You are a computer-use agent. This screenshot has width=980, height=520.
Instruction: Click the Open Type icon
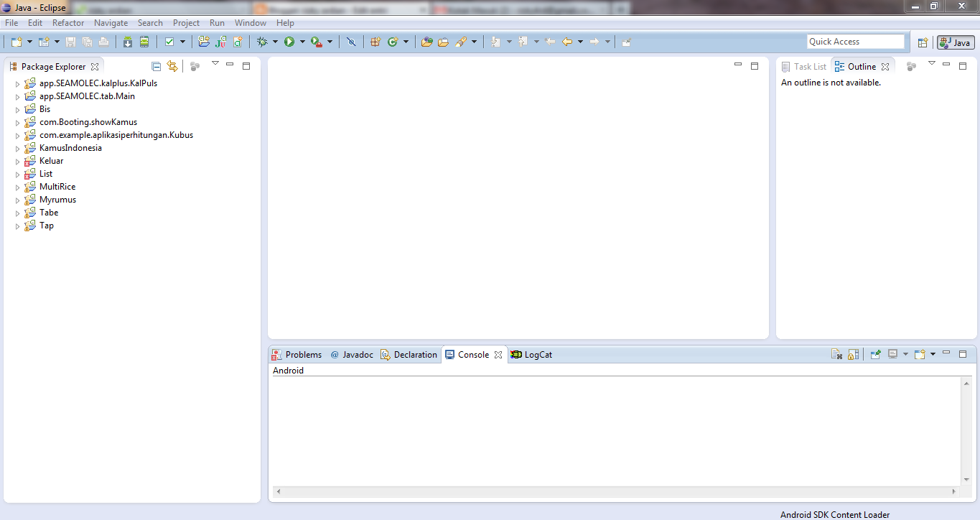tap(426, 42)
